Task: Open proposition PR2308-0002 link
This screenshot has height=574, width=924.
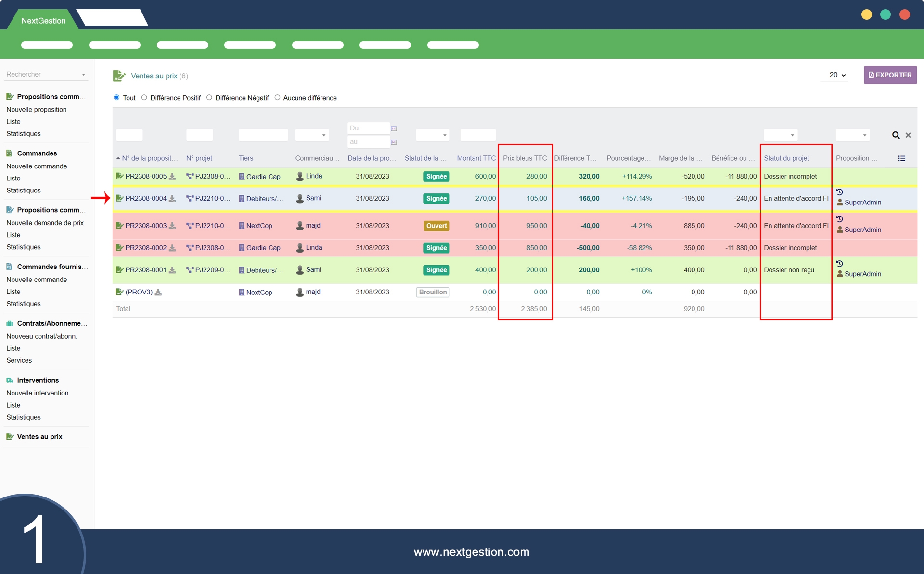Action: [x=146, y=248]
